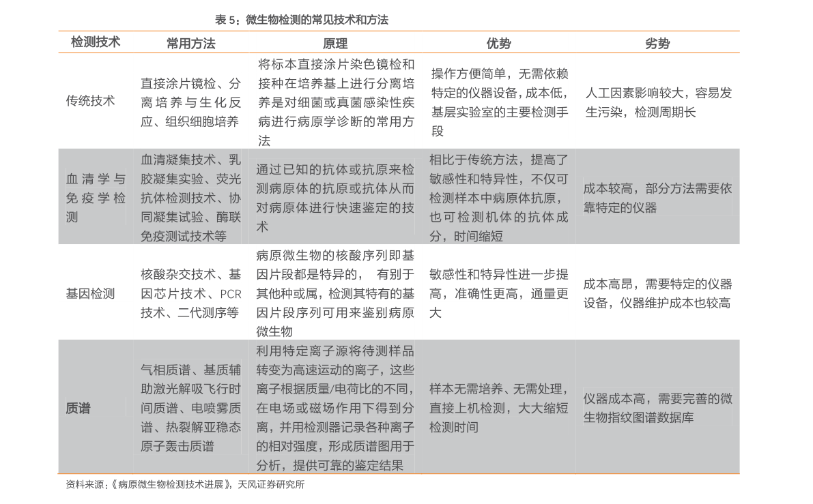Select the principle cell starting 通过已知的抗体或抗原

tap(335, 198)
